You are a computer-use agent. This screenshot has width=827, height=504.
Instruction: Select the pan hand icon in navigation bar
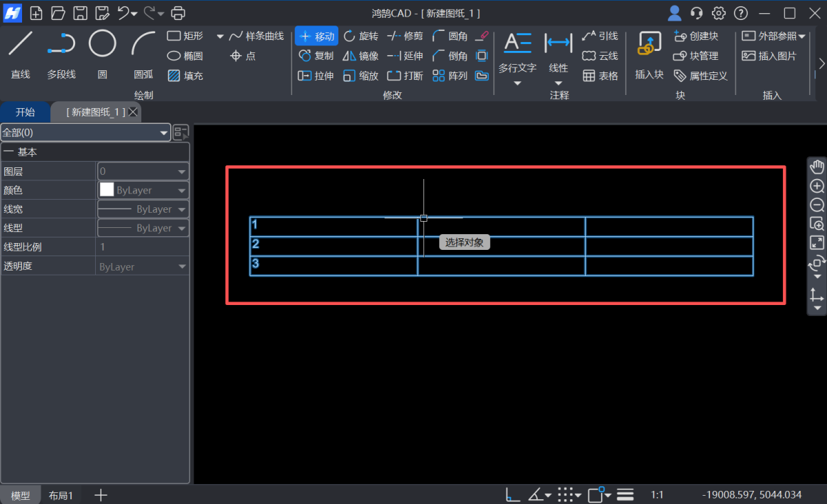[x=817, y=166]
